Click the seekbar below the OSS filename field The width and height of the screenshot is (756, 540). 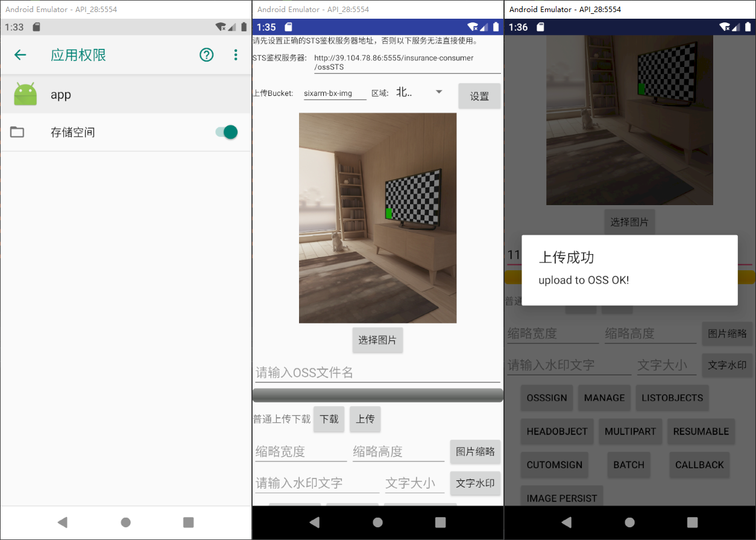coord(377,395)
